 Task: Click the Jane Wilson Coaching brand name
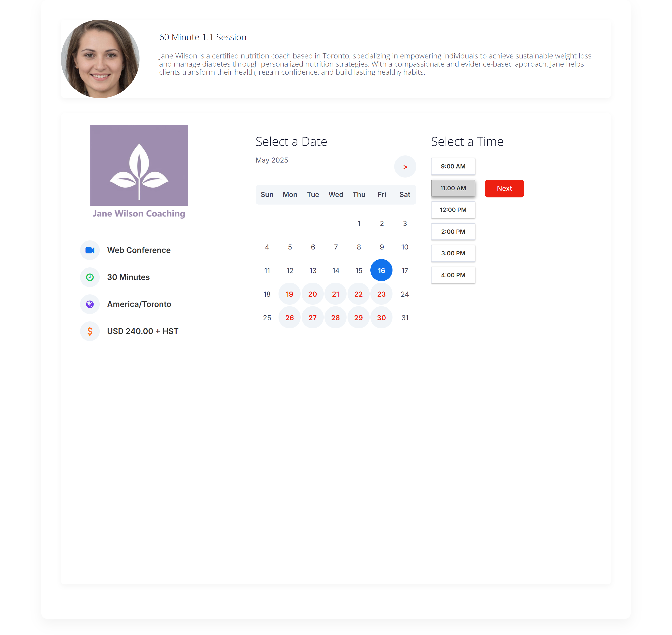click(x=139, y=214)
